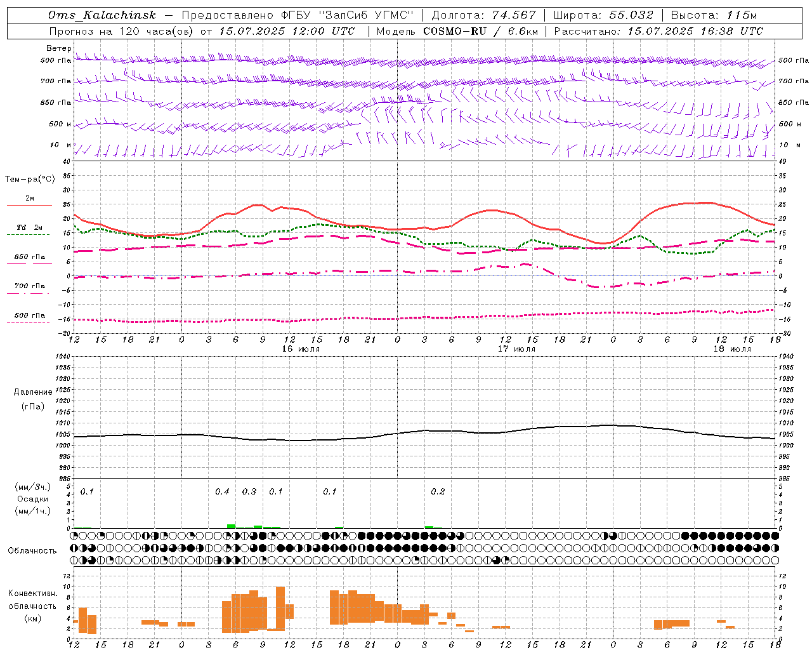Click the 18 июля date label
The width and height of the screenshot is (812, 650).
732,348
